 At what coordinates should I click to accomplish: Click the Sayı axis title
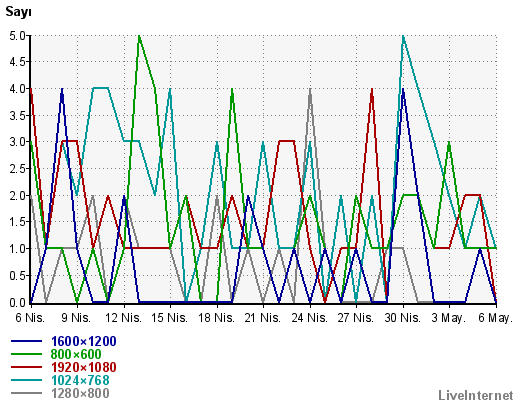tap(18, 12)
